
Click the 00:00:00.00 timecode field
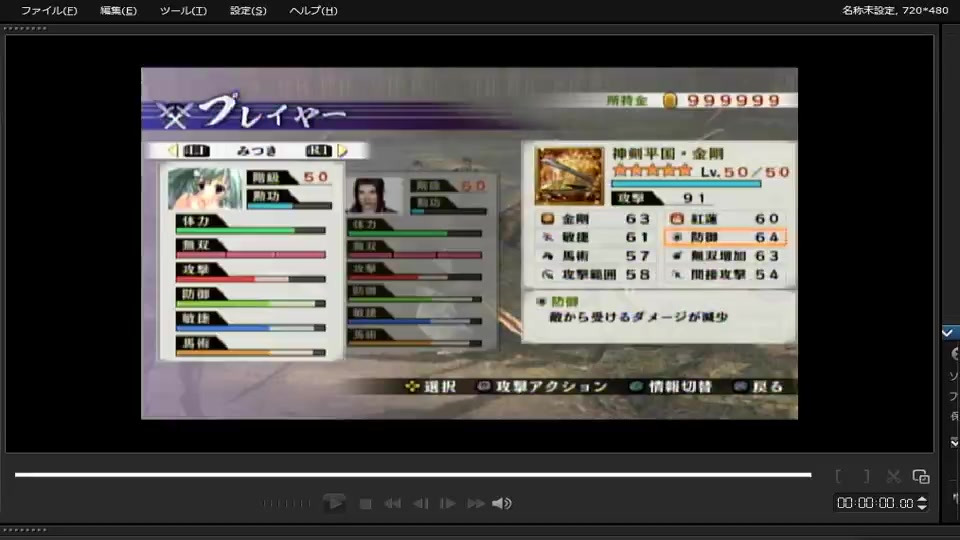[x=875, y=503]
